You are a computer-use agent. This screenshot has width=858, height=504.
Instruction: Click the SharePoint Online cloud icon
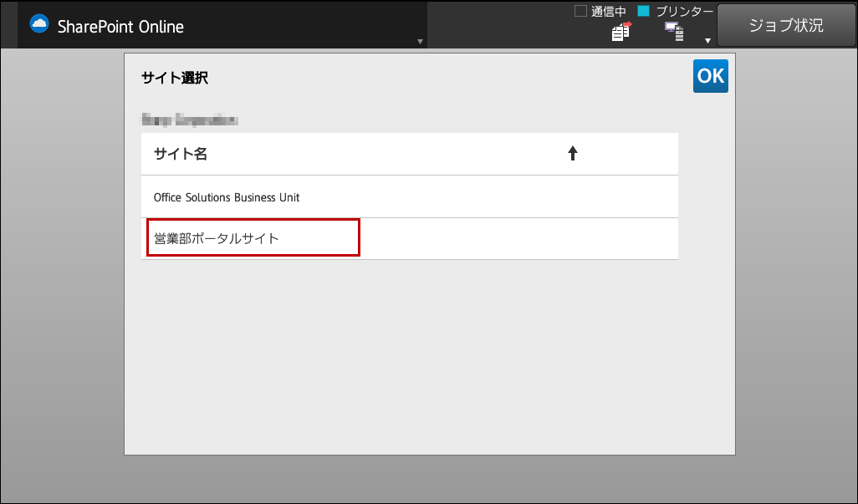point(39,24)
